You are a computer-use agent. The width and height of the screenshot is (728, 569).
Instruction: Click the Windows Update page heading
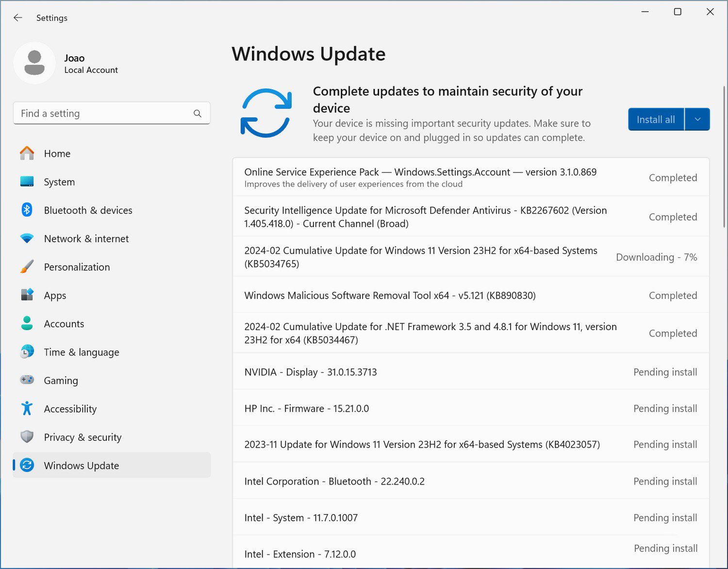pyautogui.click(x=308, y=54)
